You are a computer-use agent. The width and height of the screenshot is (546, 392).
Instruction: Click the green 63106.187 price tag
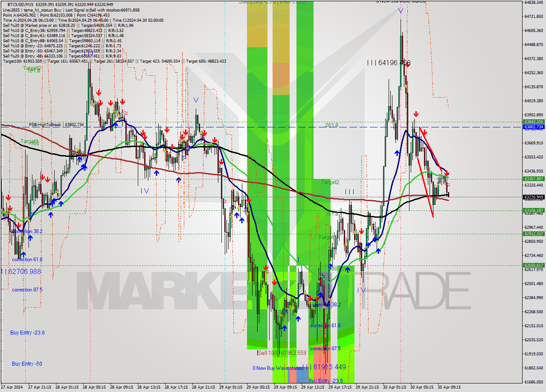(x=533, y=210)
